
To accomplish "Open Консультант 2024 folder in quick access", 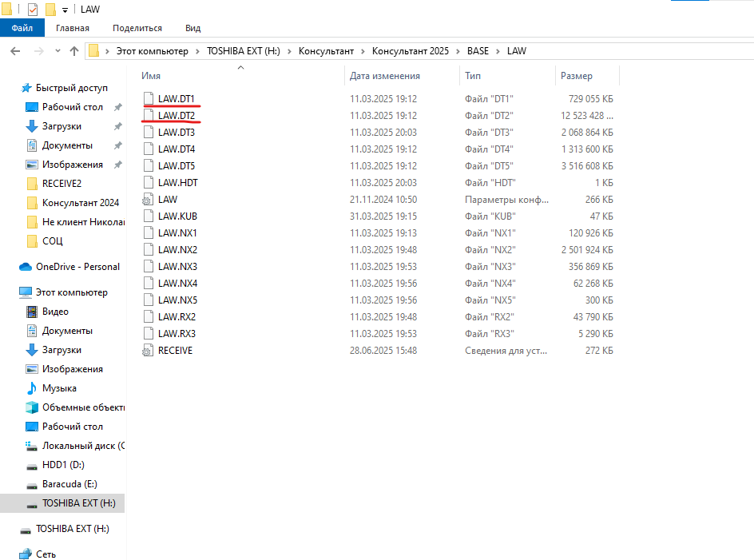I will tap(81, 203).
